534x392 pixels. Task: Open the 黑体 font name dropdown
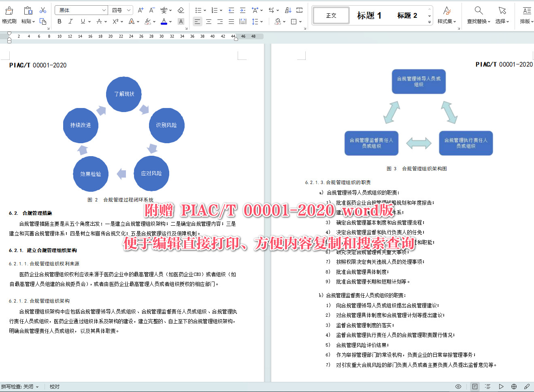tap(104, 10)
